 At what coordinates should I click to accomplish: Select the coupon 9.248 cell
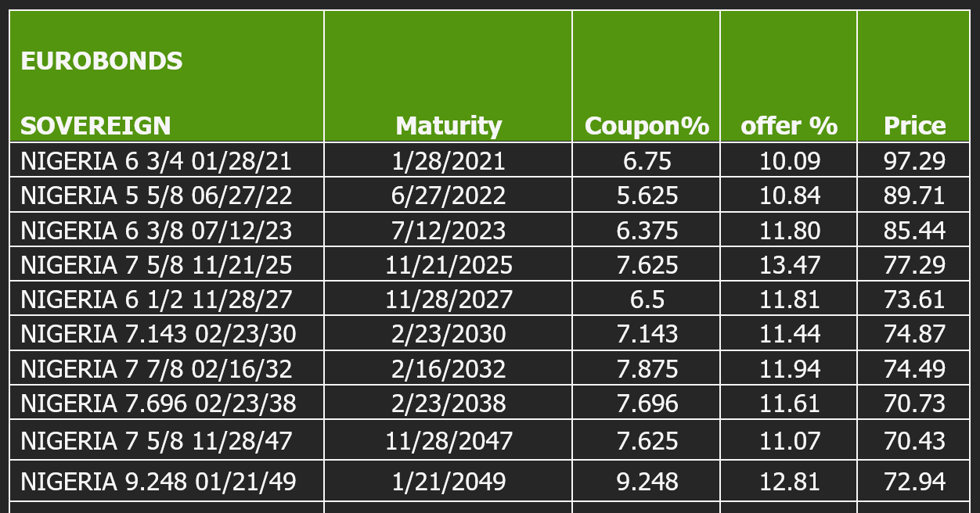(x=647, y=480)
